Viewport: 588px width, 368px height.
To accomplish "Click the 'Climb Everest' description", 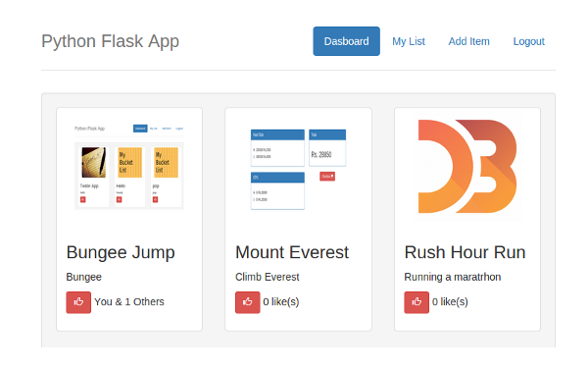I will click(268, 277).
